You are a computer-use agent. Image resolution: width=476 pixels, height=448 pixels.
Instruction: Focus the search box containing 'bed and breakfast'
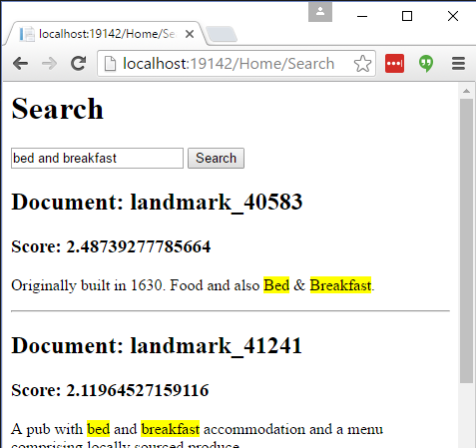tap(97, 159)
